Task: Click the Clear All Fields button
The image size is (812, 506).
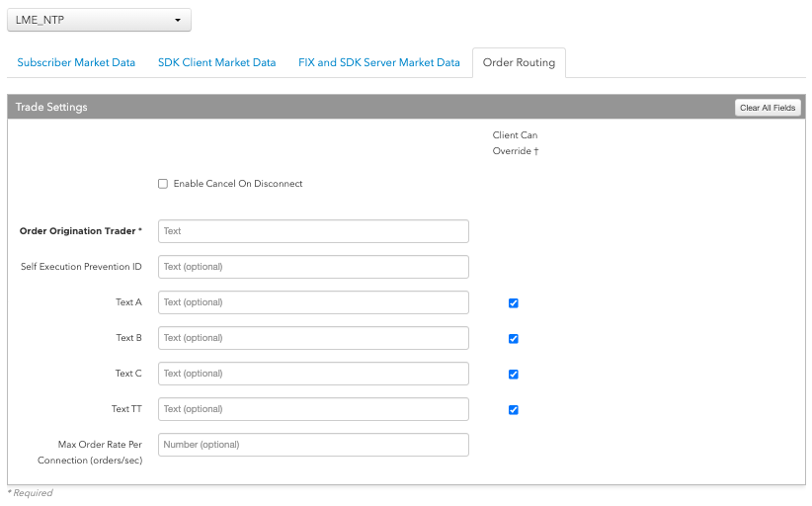Action: click(768, 108)
